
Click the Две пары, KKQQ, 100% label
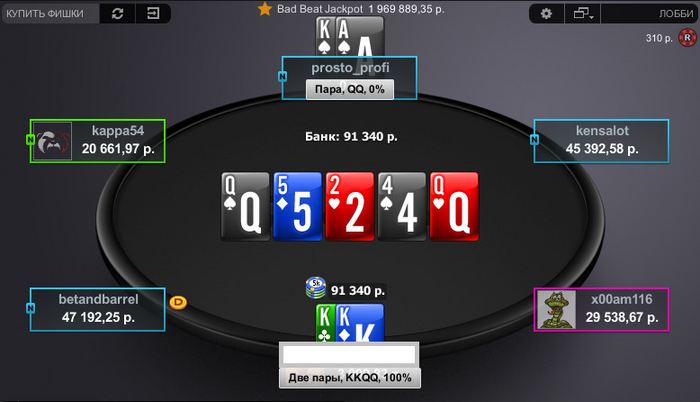click(350, 378)
